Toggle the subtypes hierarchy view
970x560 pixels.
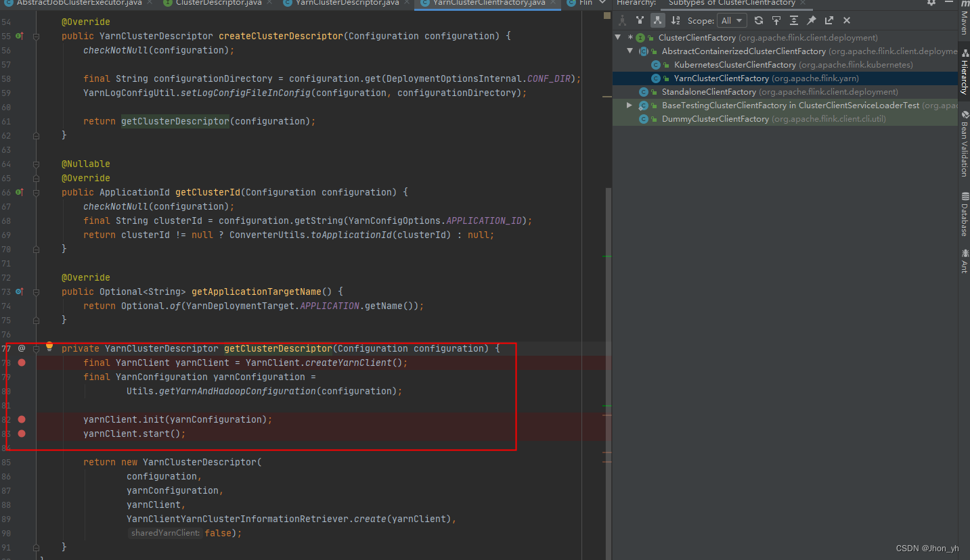[x=657, y=20]
